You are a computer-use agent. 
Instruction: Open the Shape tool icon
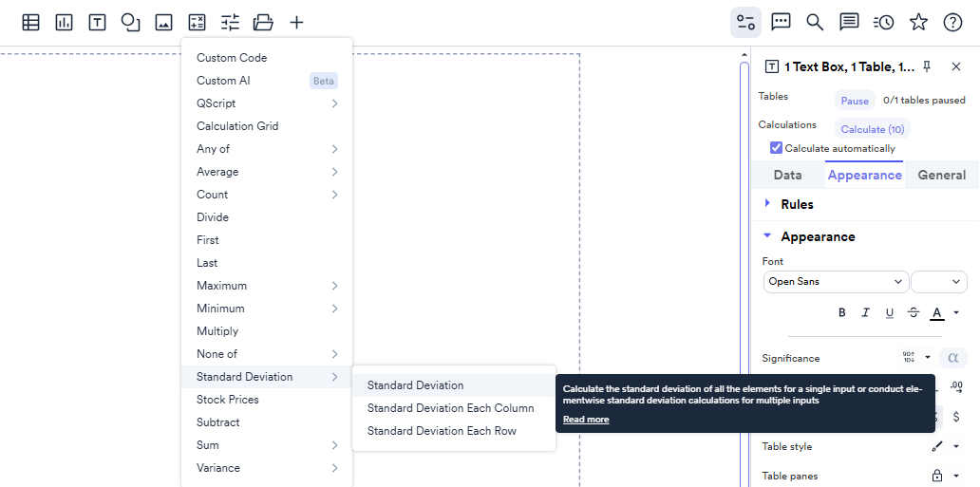pyautogui.click(x=130, y=23)
